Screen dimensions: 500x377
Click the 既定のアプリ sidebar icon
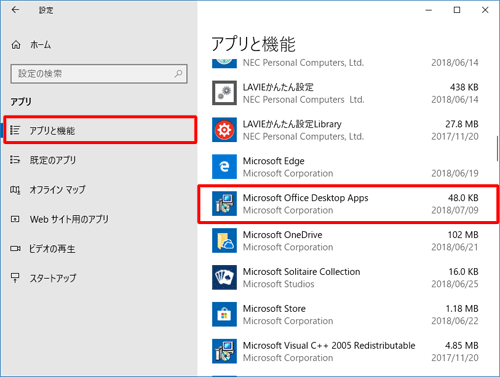pos(15,160)
